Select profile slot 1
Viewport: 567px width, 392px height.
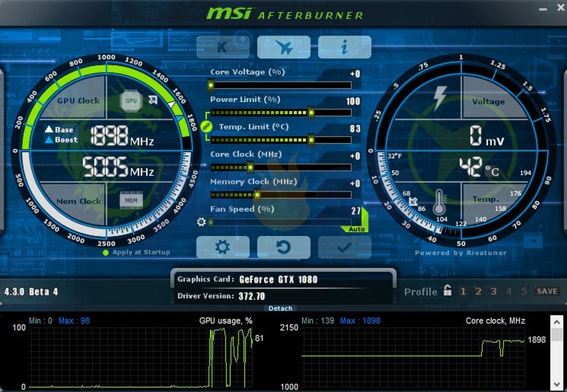[463, 291]
